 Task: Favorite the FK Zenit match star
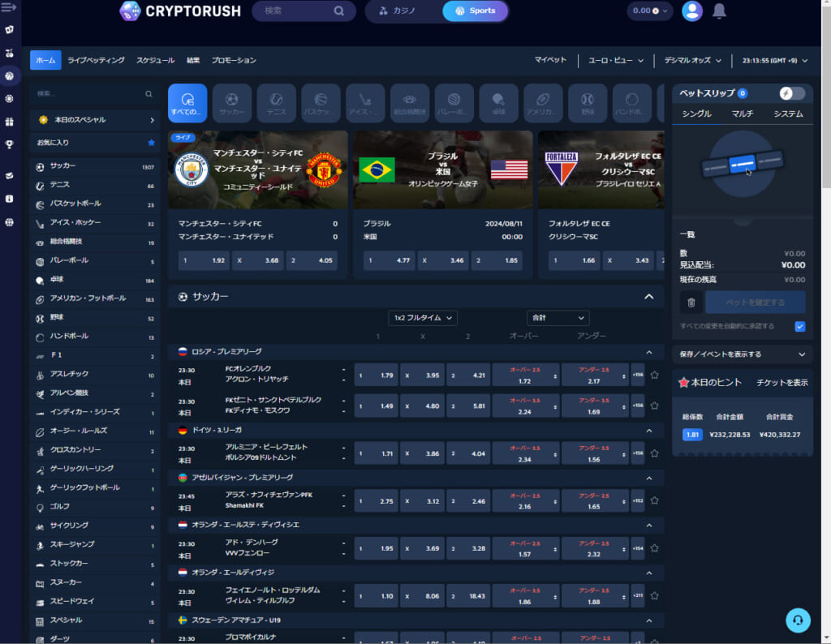tap(655, 406)
